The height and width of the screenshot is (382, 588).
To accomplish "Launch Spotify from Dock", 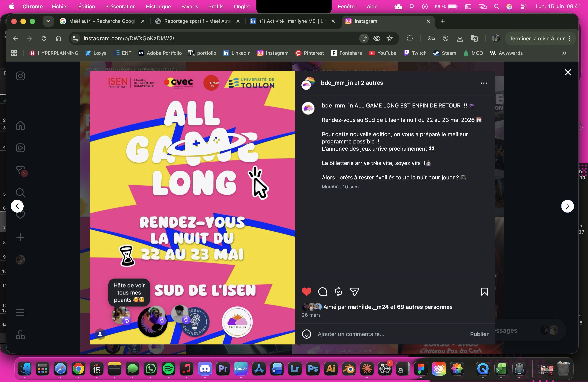I will pos(168,369).
